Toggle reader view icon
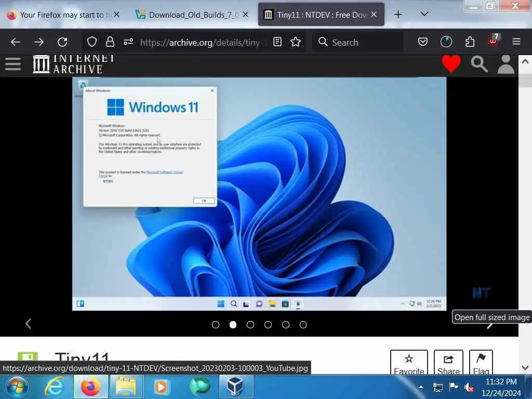Viewport: 532px width, 399px height. 277,42
